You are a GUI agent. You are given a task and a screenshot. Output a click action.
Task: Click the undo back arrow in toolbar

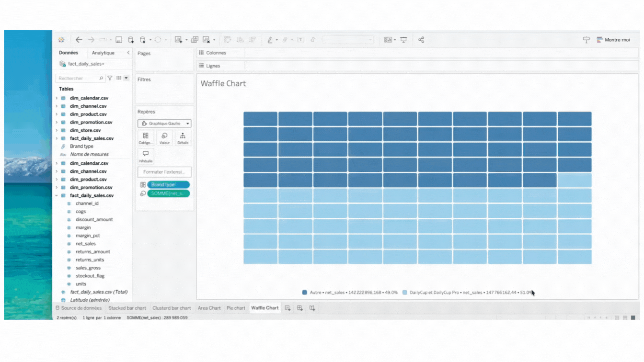pyautogui.click(x=79, y=40)
